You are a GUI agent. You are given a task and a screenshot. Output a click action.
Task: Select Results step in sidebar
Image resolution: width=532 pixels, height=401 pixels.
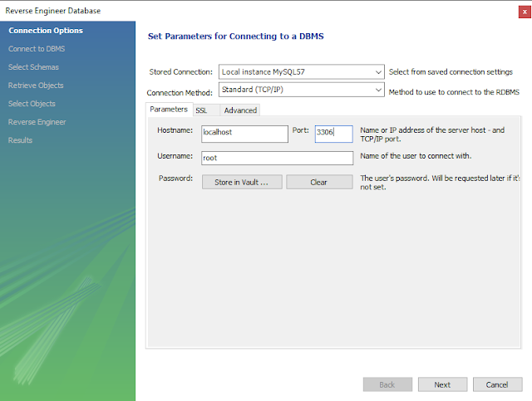[20, 140]
